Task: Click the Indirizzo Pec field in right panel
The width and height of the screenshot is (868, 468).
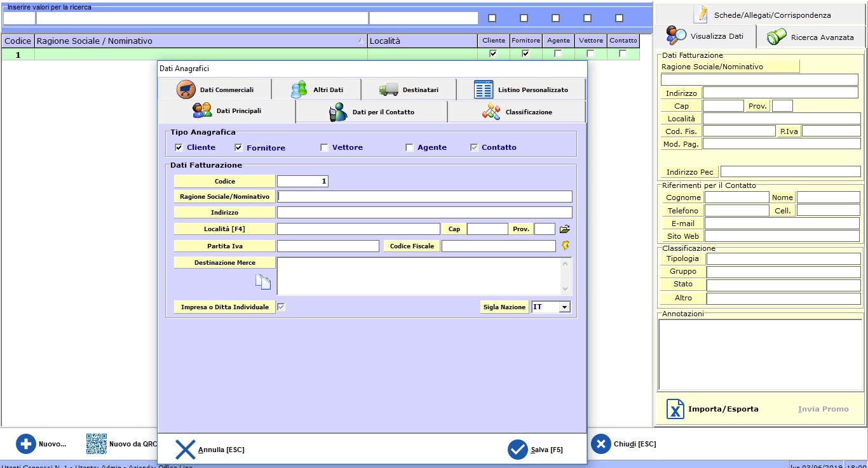Action: pyautogui.click(x=790, y=171)
